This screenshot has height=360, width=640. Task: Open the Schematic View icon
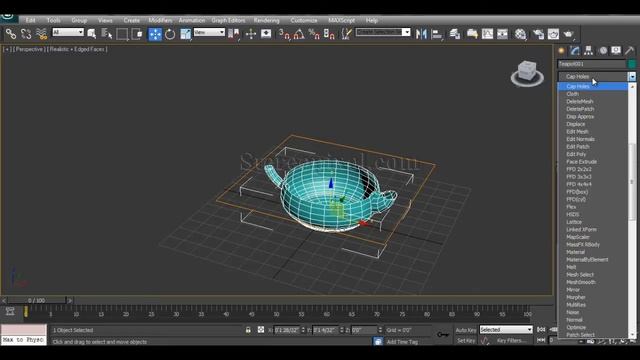point(502,34)
